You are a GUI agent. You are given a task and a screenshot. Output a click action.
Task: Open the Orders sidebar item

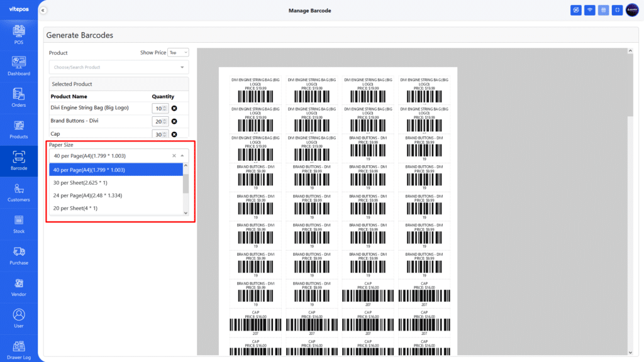[x=19, y=98]
